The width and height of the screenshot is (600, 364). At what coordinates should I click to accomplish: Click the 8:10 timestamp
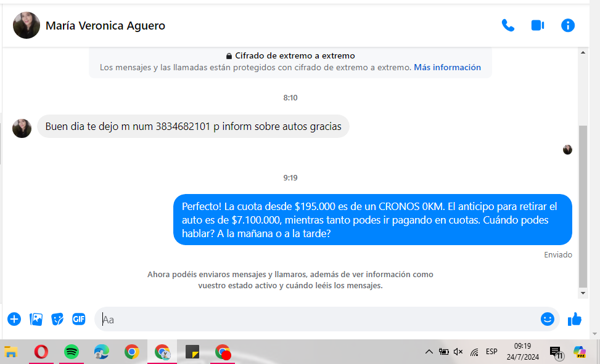[290, 98]
